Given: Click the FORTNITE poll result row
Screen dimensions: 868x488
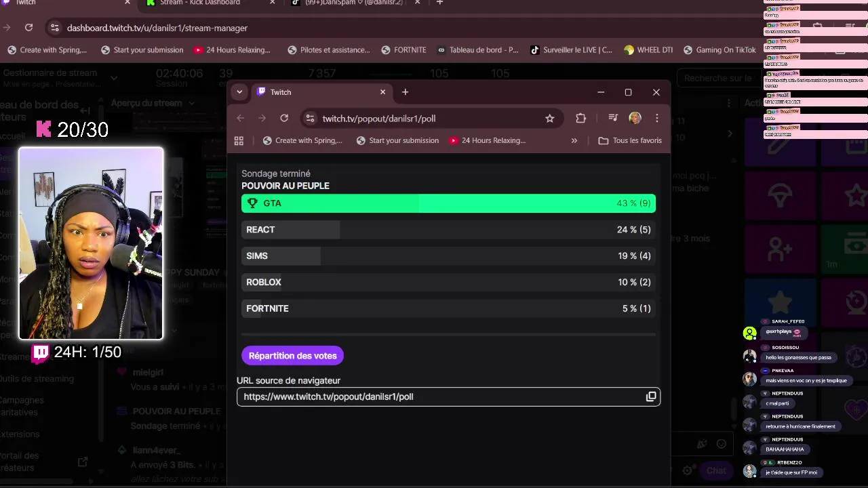Looking at the screenshot, I should (448, 308).
